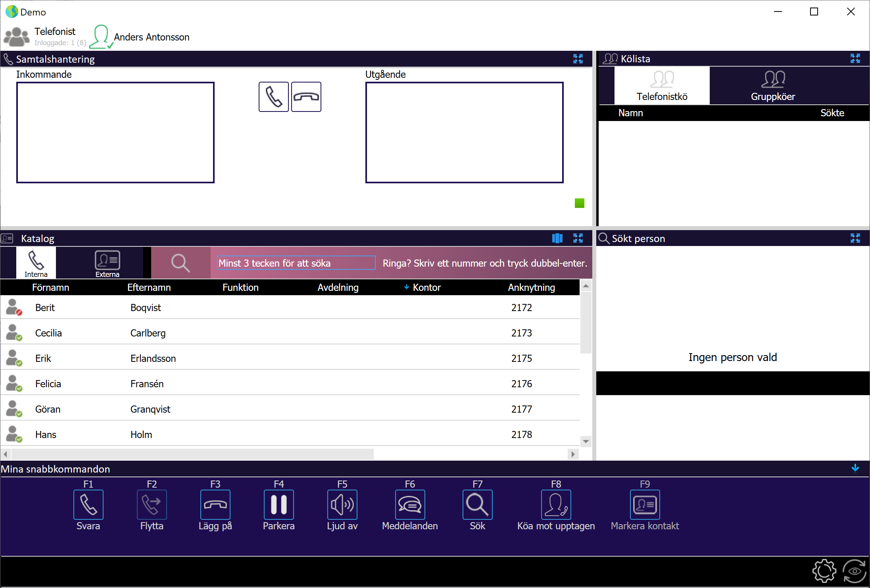
Task: Select the Felicia Fransén row
Action: tap(290, 383)
